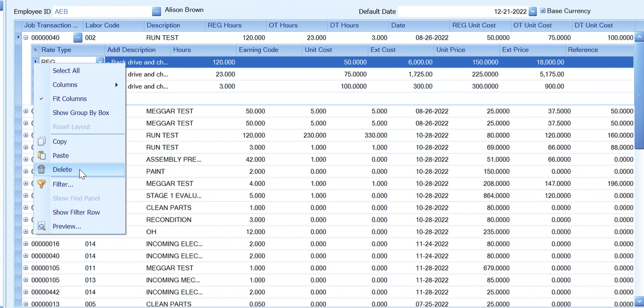This screenshot has width=644, height=308.
Task: Click the Date column header
Action: click(x=419, y=25)
